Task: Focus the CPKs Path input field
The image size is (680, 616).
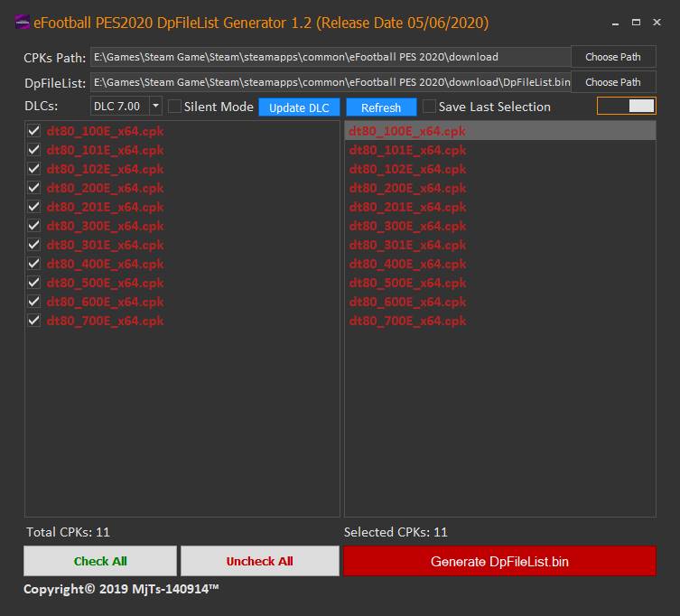Action: [331, 57]
